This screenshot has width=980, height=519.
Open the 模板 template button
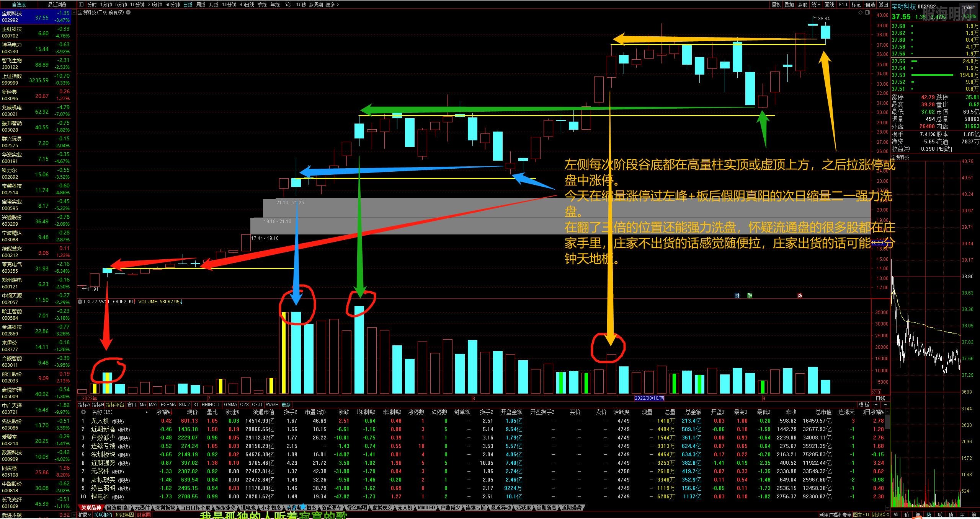[x=864, y=404]
